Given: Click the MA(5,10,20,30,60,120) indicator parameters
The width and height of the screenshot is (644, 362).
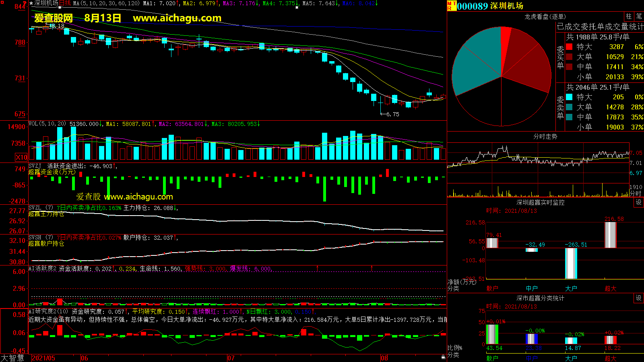Looking at the screenshot, I should 106,3.
